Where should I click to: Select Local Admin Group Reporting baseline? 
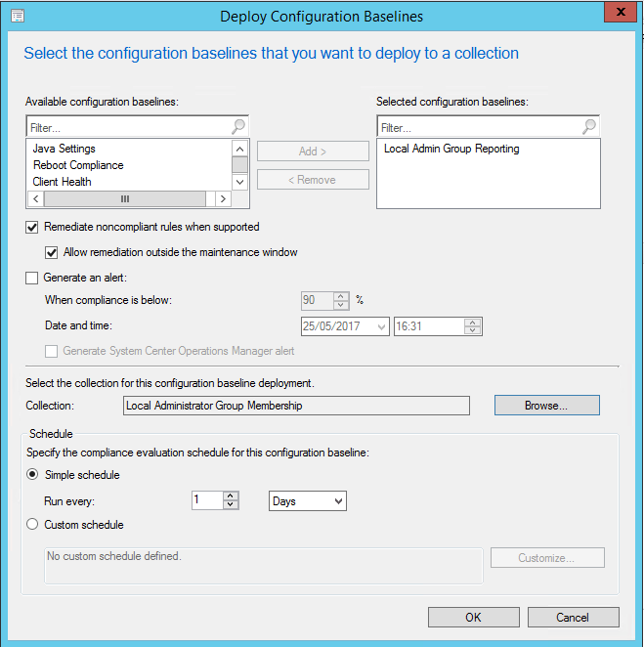click(451, 150)
